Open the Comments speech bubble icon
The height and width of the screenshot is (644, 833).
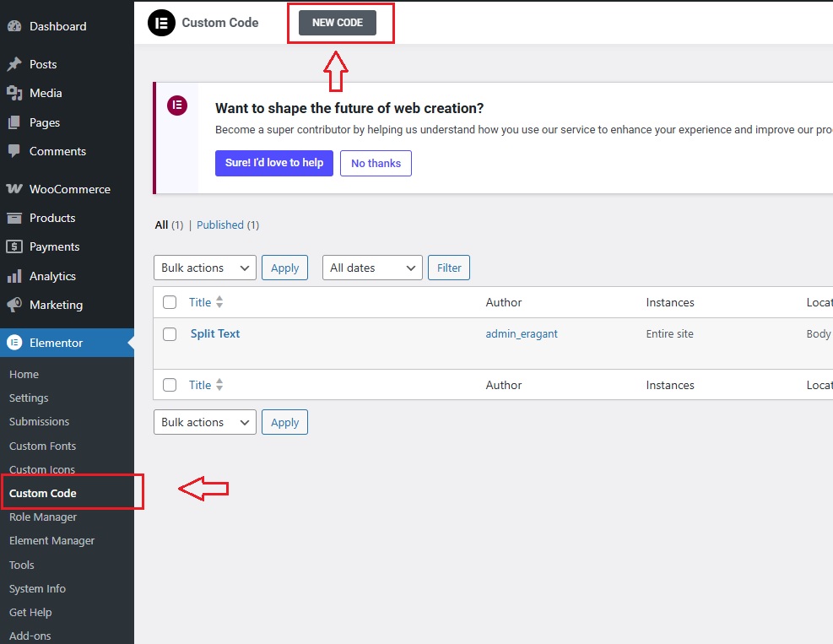pyautogui.click(x=20, y=151)
